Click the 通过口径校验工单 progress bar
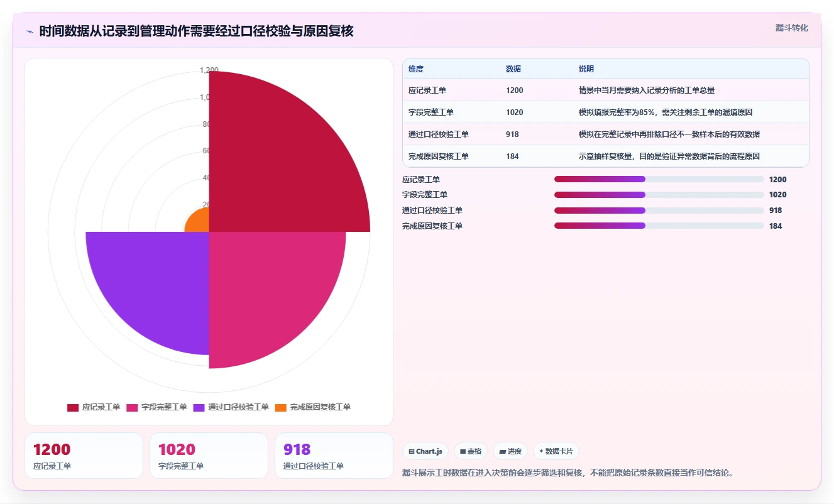Viewport: 834px width, 504px height. [x=659, y=211]
